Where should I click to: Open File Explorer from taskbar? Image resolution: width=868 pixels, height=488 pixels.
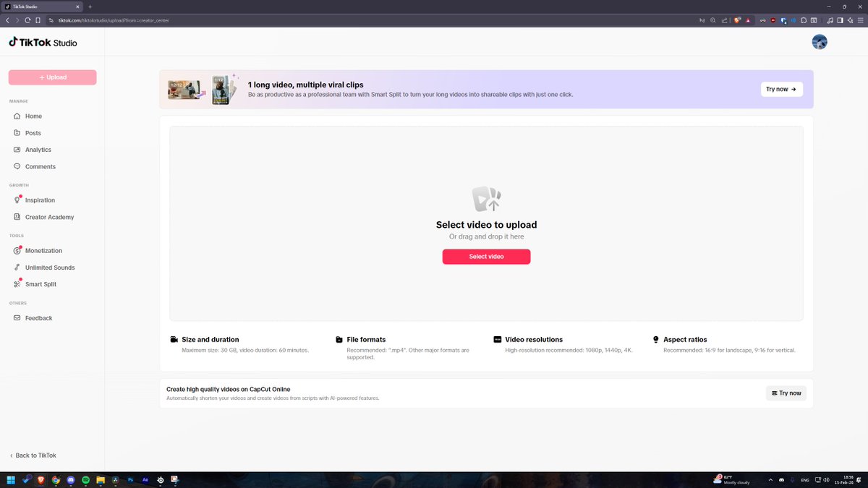101,480
